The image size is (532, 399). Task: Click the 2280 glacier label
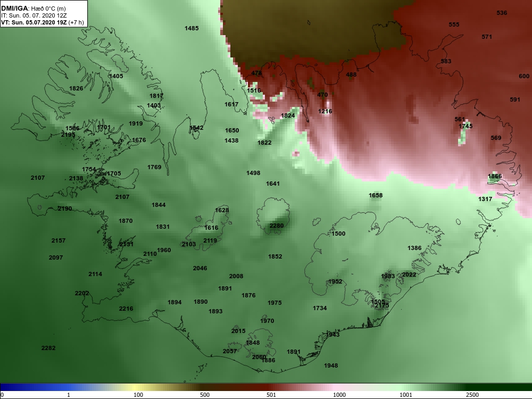point(277,226)
